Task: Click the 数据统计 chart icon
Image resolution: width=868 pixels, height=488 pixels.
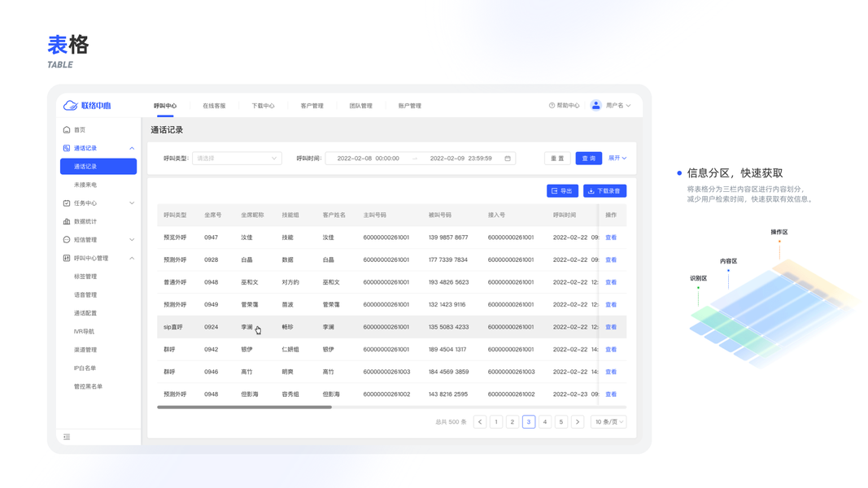Action: tap(67, 221)
